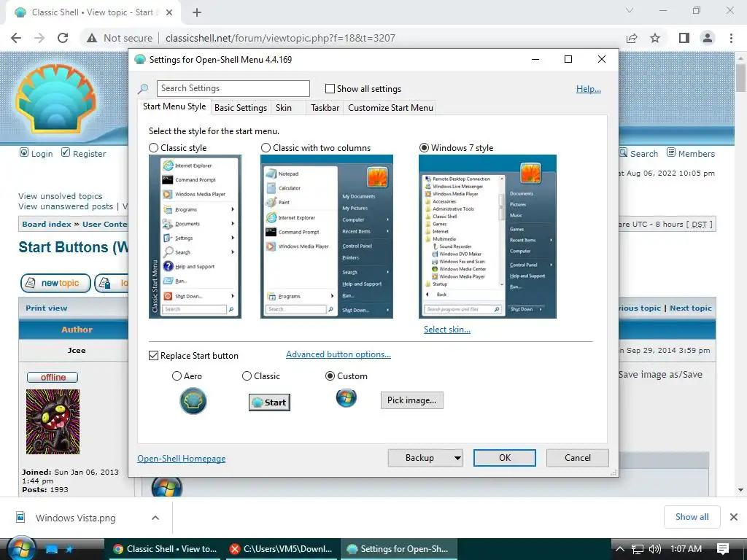This screenshot has width=747, height=560.
Task: Select Classic with two columns option
Action: (x=266, y=148)
